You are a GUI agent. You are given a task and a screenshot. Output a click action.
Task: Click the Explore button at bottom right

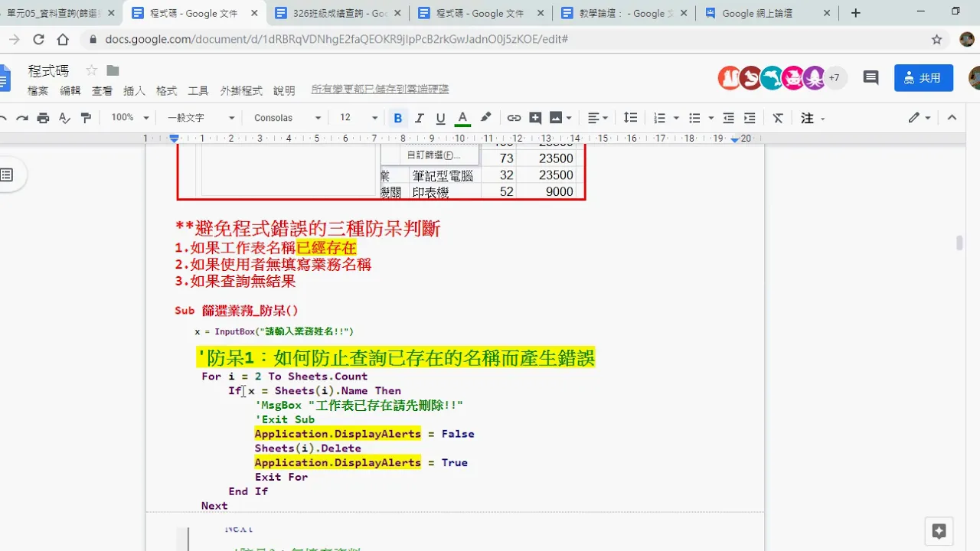coord(939,531)
